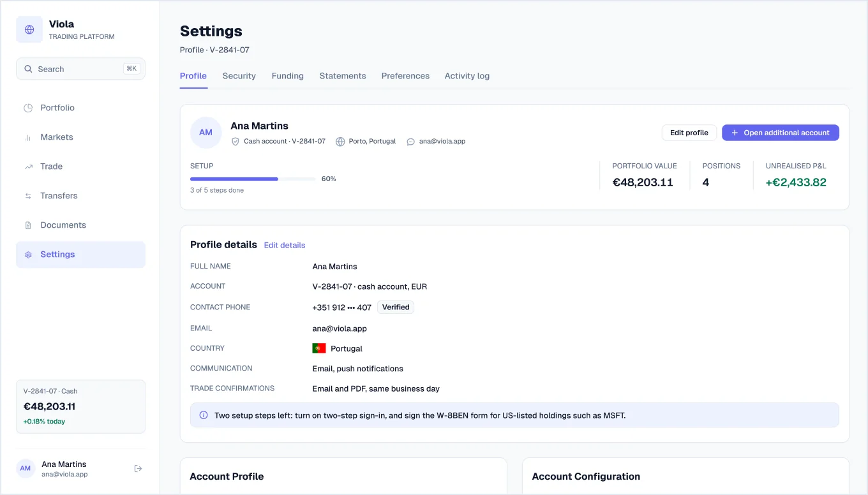Click the Account Configuration heading

586,477
